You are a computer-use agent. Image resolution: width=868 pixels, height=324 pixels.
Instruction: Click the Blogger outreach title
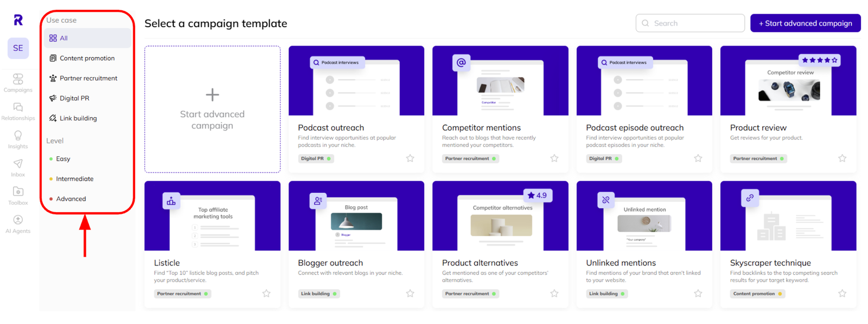tap(330, 263)
